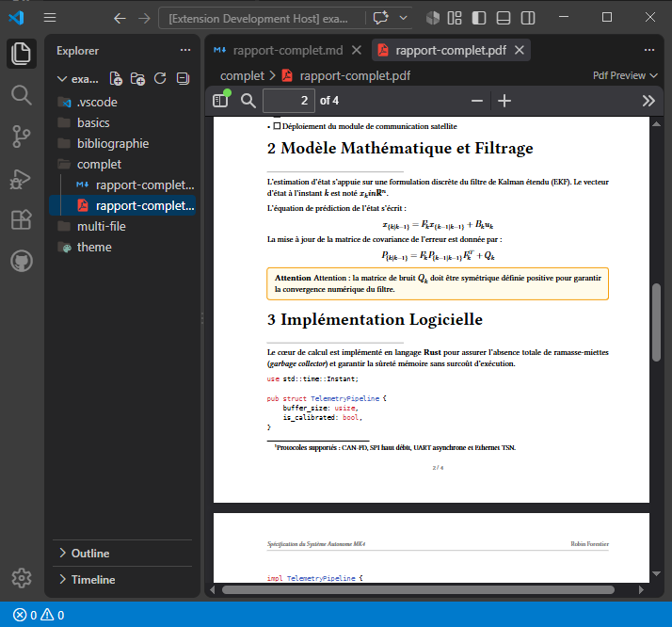Click the scroll up arrow of PDF viewer
The image size is (672, 627).
(x=656, y=124)
